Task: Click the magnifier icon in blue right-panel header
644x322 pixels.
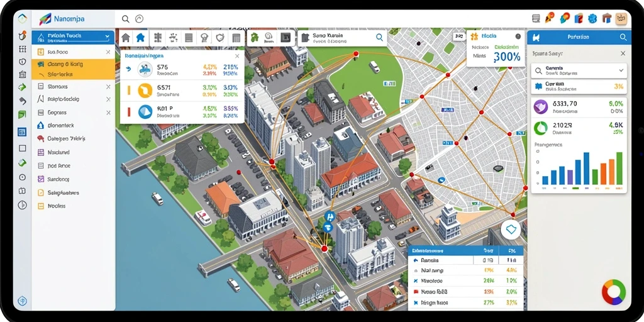Action: pos(623,37)
